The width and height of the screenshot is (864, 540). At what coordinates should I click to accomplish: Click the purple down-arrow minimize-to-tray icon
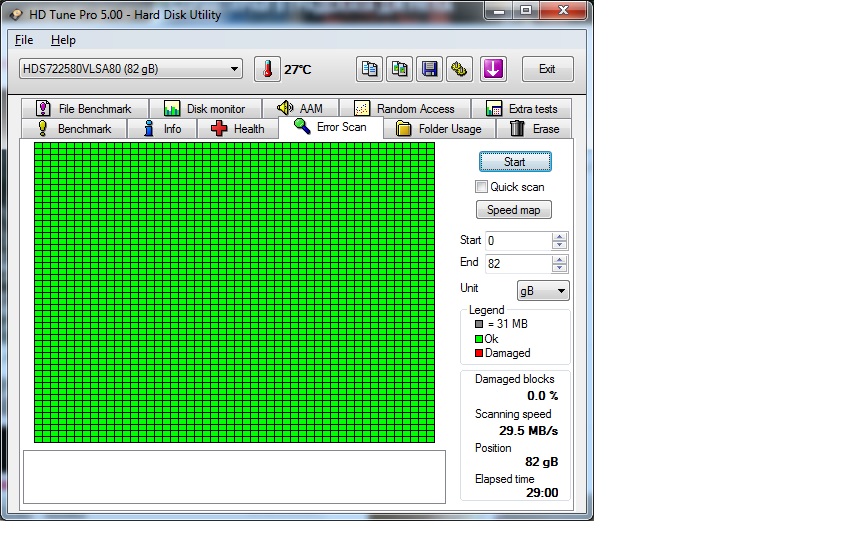493,69
